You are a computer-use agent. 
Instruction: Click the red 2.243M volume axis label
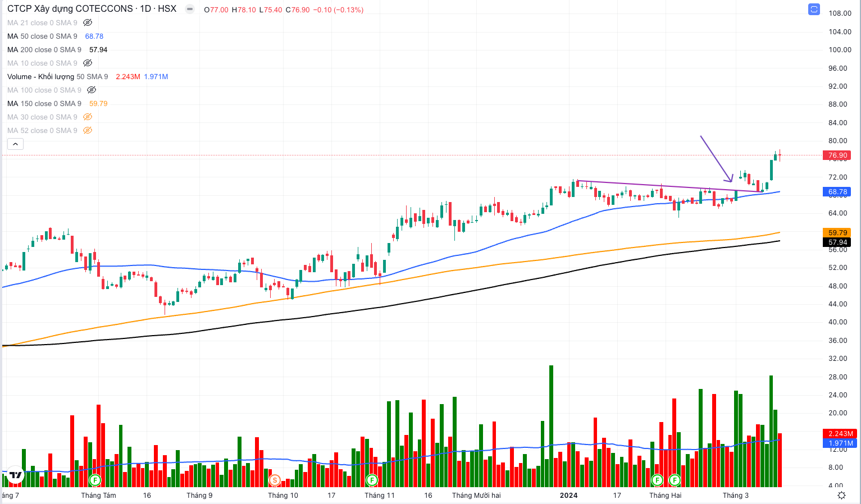pyautogui.click(x=840, y=434)
